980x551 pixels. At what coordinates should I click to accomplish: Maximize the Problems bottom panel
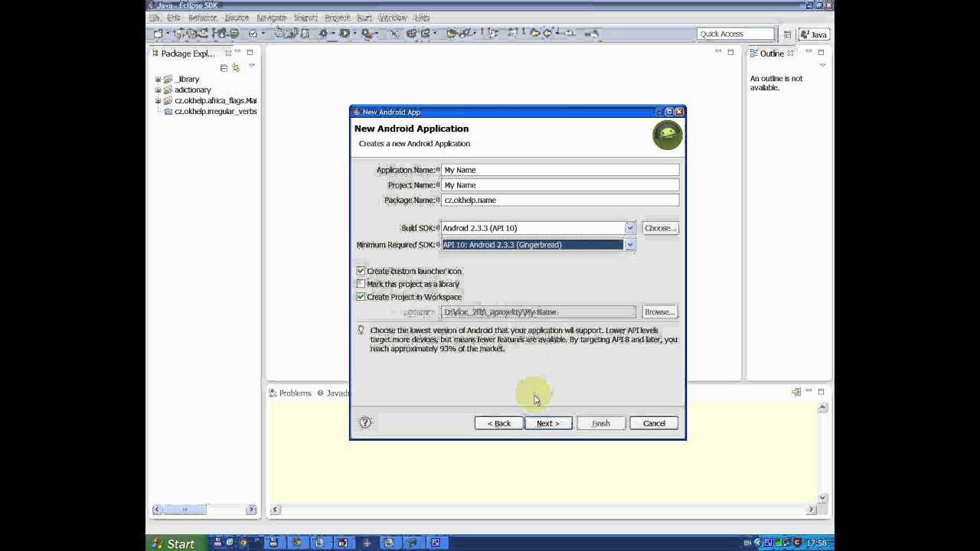tap(821, 392)
